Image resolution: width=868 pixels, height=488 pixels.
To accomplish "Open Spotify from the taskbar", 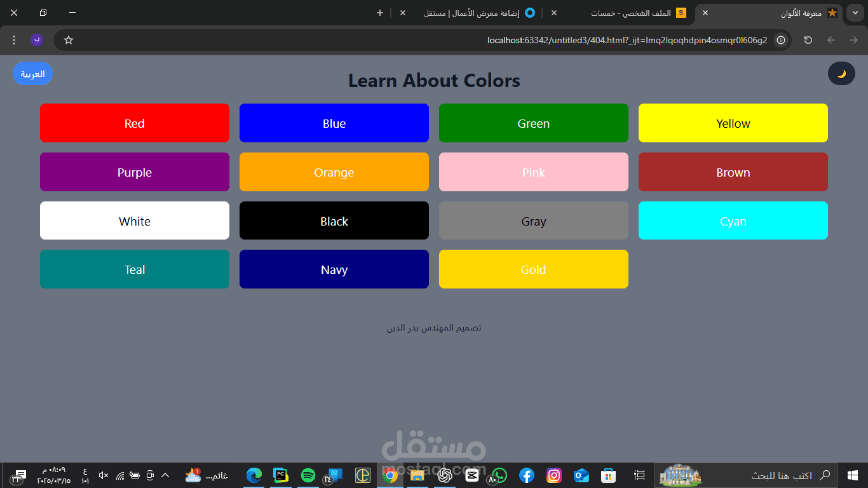I will click(x=308, y=475).
